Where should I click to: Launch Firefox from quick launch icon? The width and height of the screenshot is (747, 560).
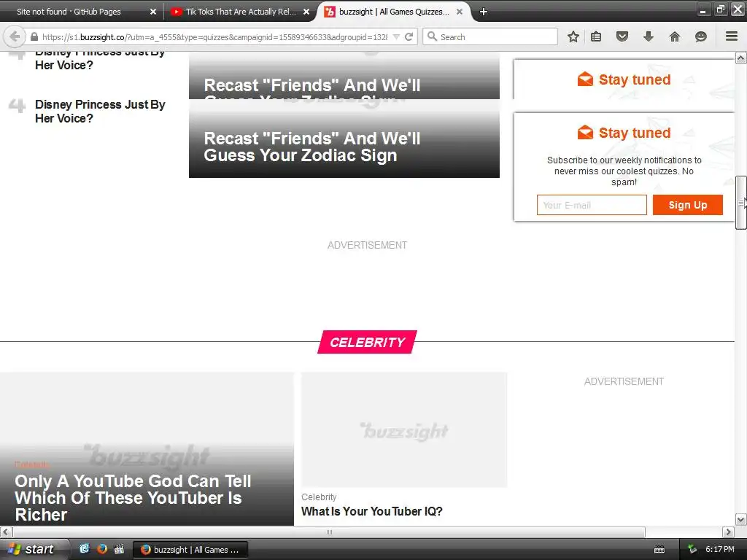[x=101, y=549]
